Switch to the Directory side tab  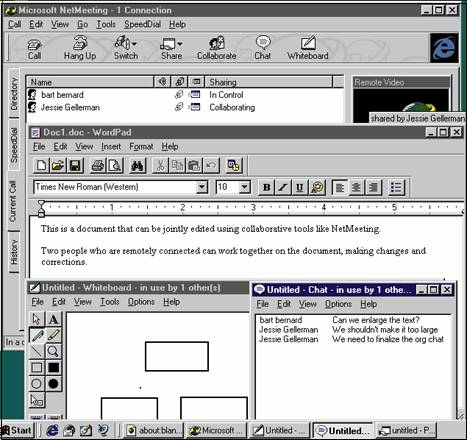14,94
